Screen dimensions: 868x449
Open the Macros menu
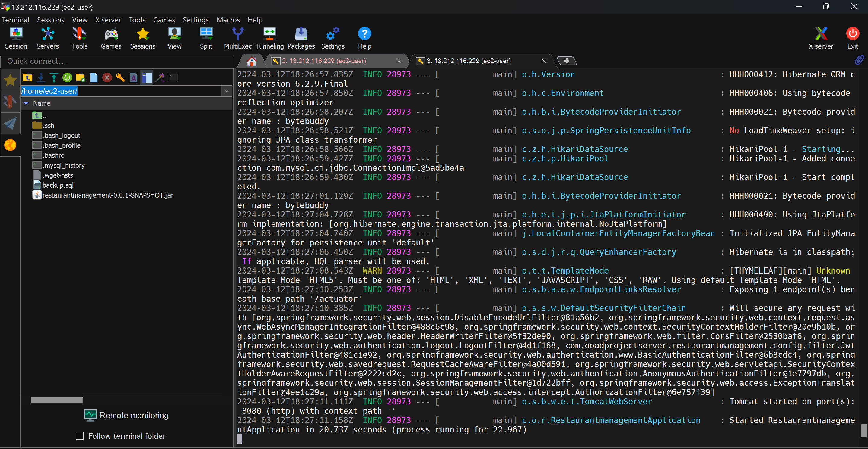(228, 20)
